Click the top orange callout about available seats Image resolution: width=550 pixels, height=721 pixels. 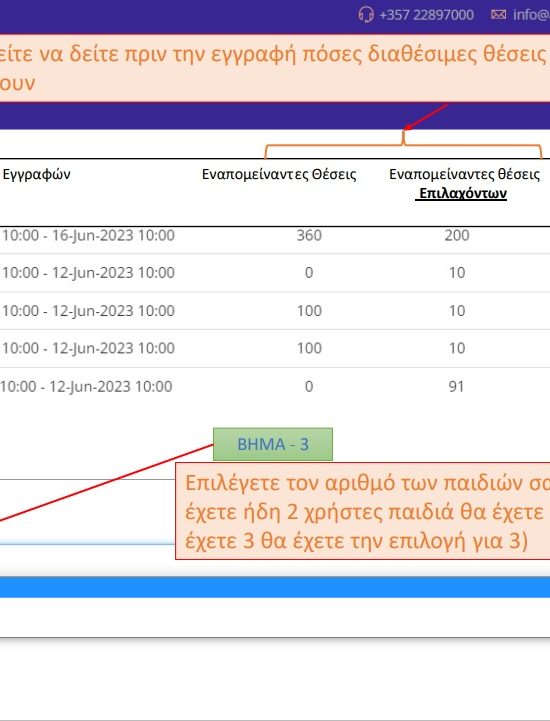[275, 68]
